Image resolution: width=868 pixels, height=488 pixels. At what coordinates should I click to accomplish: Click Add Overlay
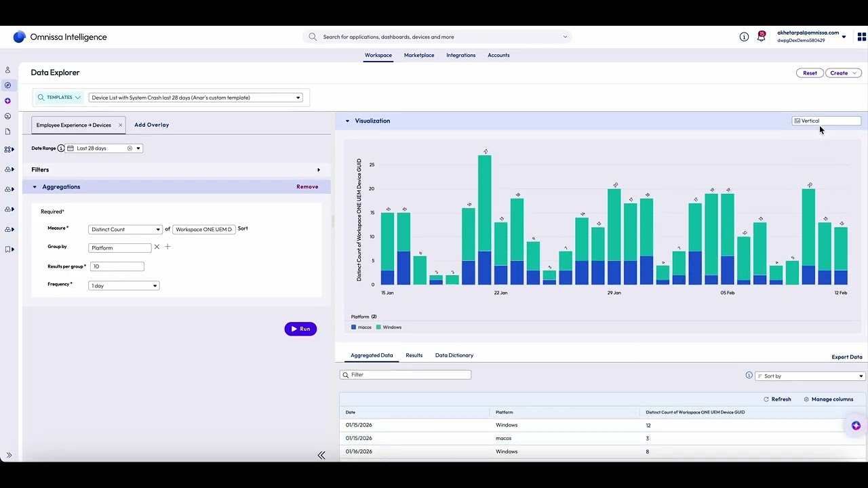coord(151,125)
